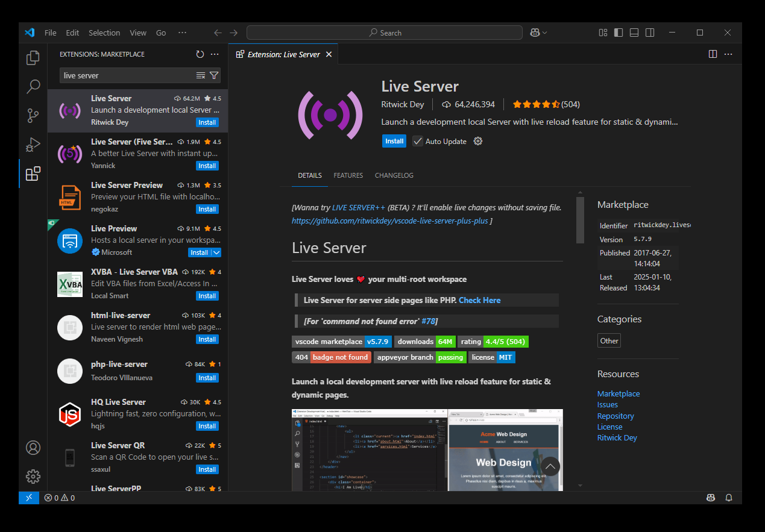Open the Source Control view
The image size is (765, 532).
point(33,116)
